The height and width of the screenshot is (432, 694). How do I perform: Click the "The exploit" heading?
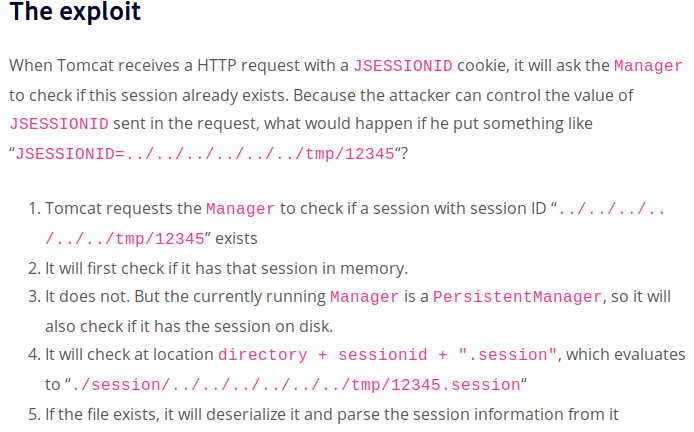tap(75, 14)
